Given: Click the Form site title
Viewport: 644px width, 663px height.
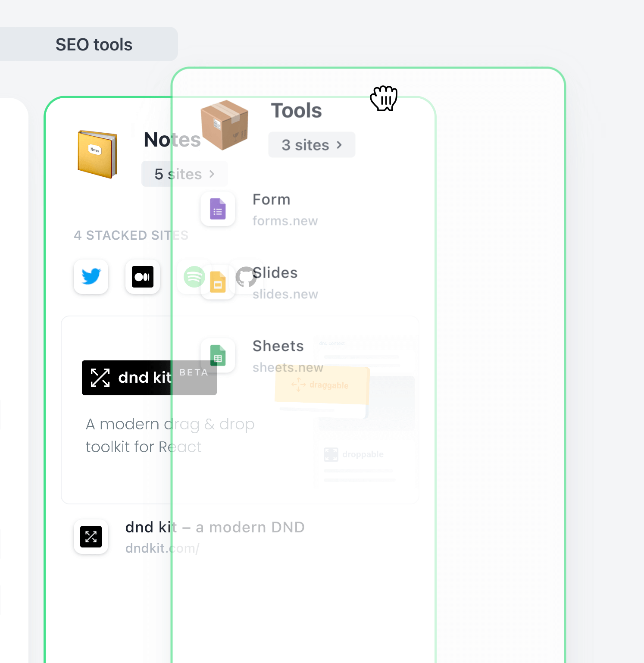Looking at the screenshot, I should tap(272, 200).
